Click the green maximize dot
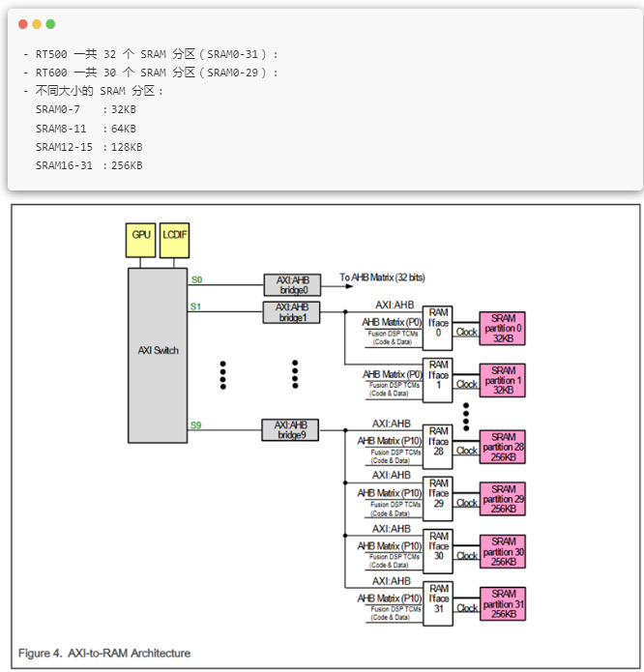This screenshot has height=672, width=644. click(50, 24)
